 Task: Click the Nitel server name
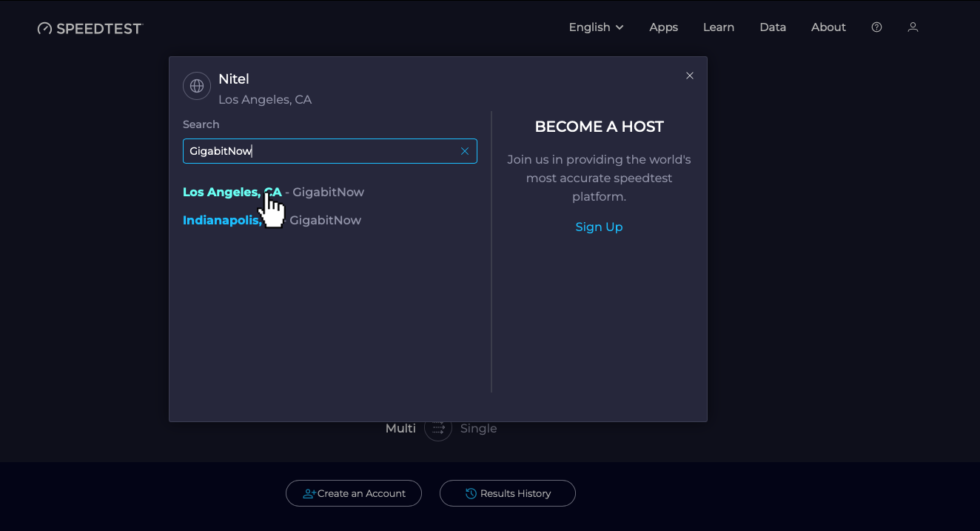click(x=234, y=79)
